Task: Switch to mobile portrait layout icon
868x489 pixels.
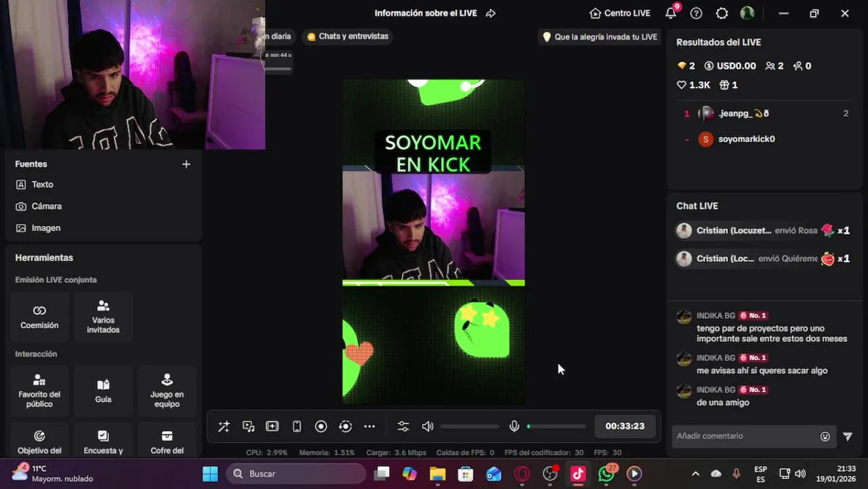Action: point(297,427)
